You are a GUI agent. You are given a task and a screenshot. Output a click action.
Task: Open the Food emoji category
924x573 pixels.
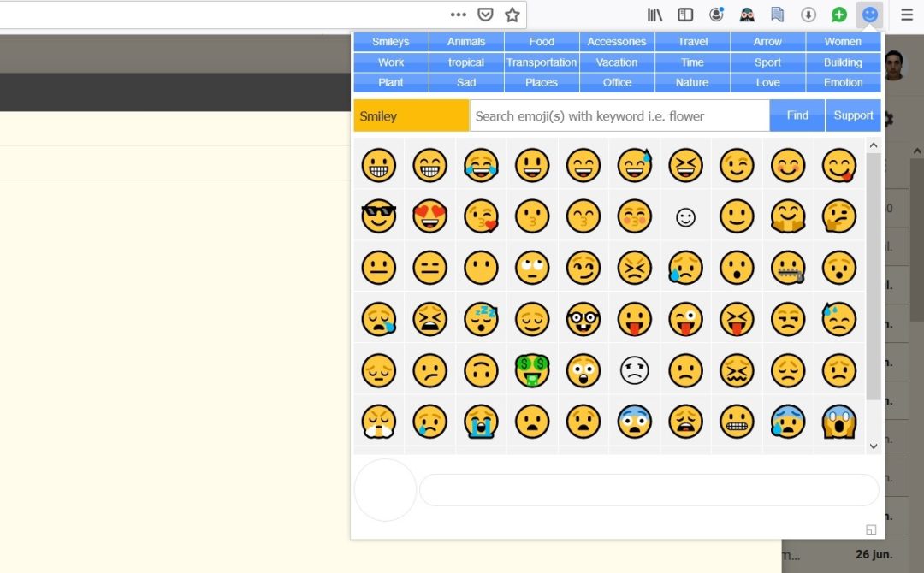542,42
